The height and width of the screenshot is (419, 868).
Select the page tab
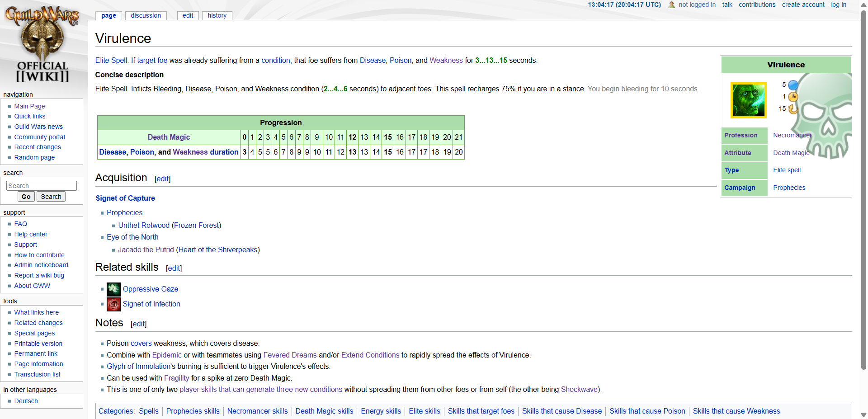pyautogui.click(x=108, y=15)
